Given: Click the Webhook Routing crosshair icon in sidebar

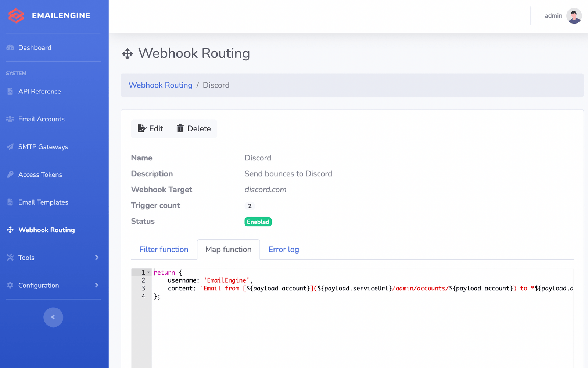Looking at the screenshot, I should click(10, 230).
